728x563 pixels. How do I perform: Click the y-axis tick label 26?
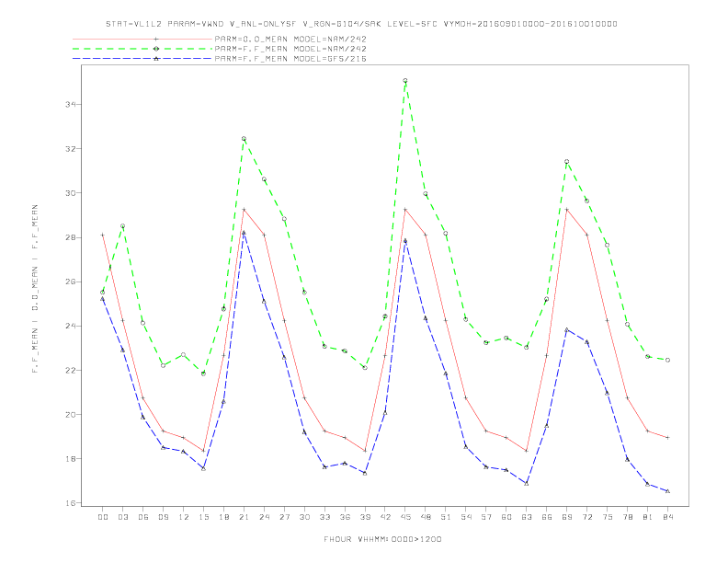click(71, 281)
